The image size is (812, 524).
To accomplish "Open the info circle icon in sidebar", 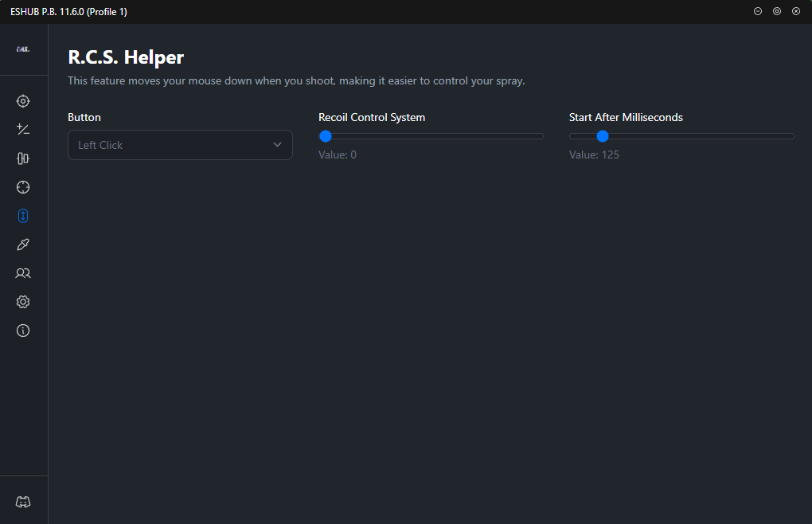I will click(23, 330).
